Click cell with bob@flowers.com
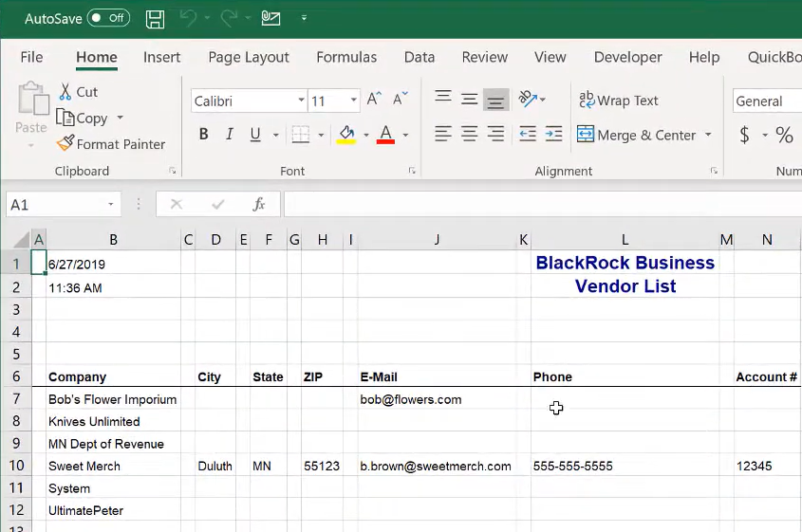The height and width of the screenshot is (532, 802). [x=437, y=399]
